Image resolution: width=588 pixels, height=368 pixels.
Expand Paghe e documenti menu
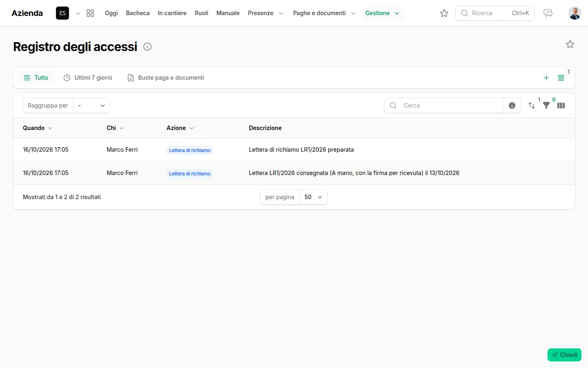324,13
